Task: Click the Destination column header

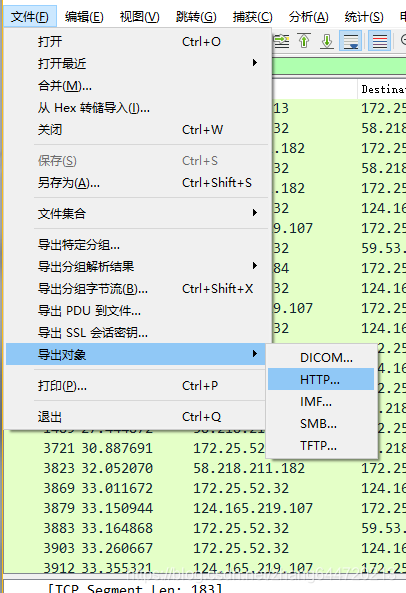Action: click(x=382, y=89)
